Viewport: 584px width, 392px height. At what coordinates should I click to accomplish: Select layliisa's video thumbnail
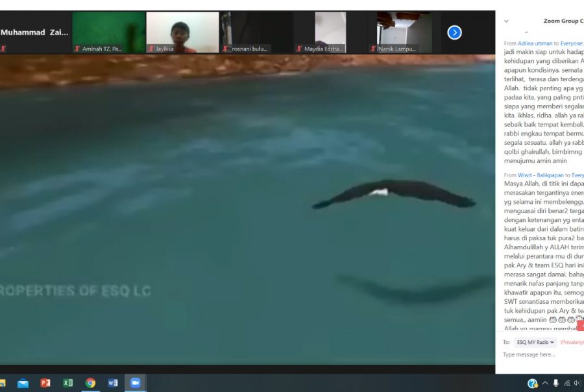182,32
